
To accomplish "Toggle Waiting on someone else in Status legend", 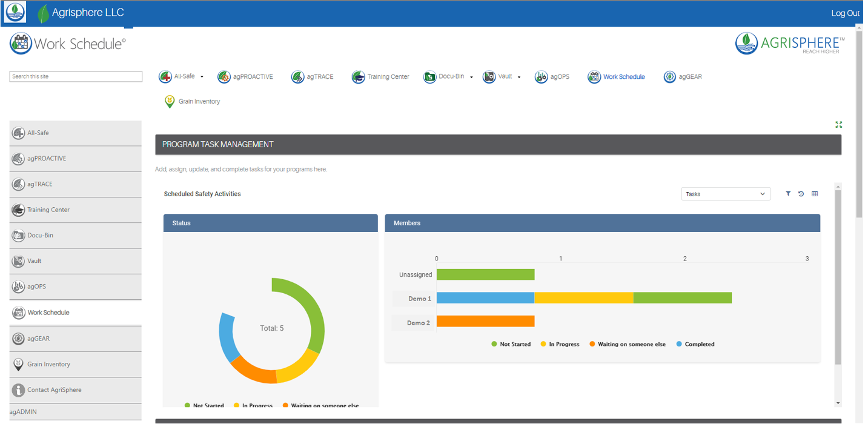I will [x=320, y=405].
